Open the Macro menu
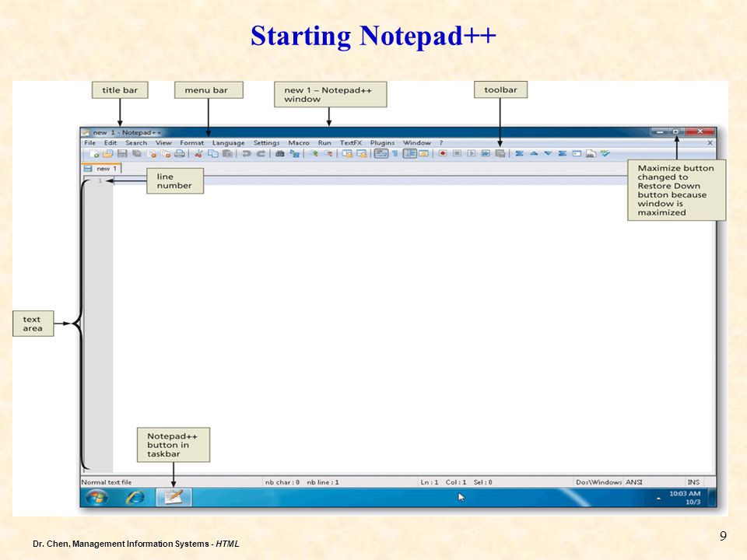 coord(299,143)
